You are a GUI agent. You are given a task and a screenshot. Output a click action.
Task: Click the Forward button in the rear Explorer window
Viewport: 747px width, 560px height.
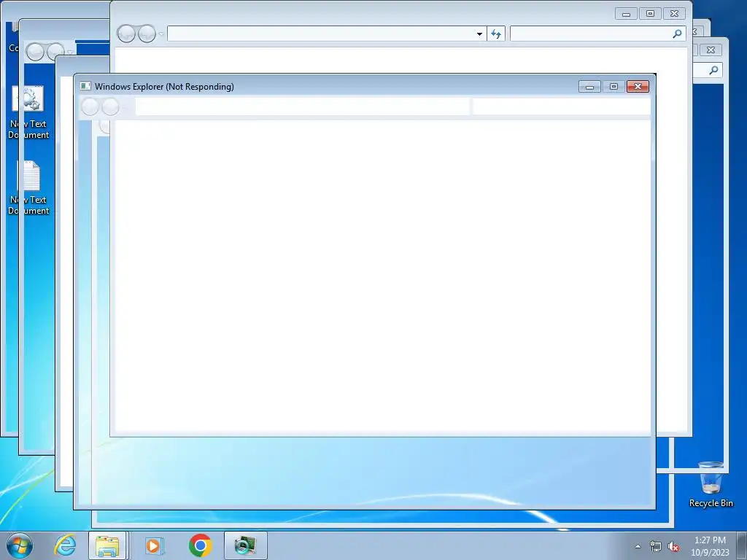click(147, 34)
